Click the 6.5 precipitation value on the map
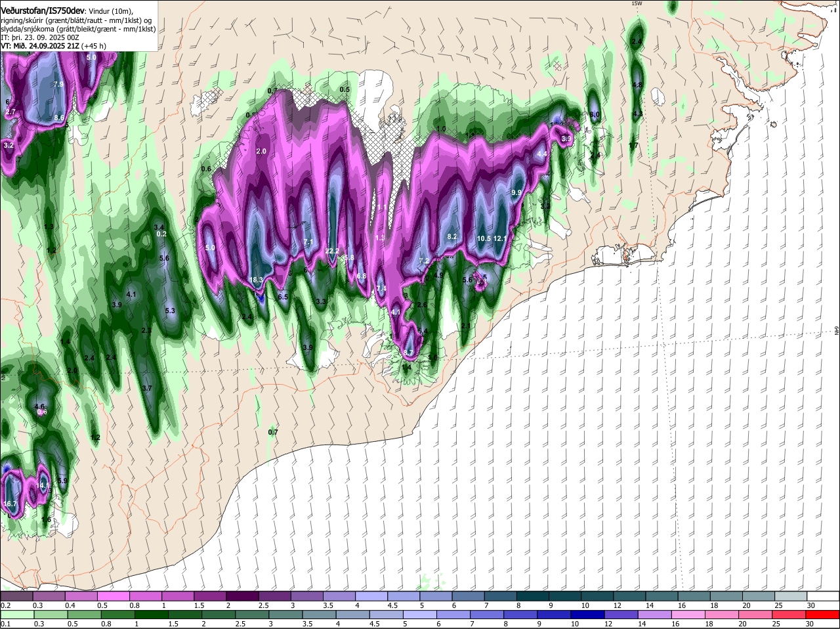This screenshot has height=629, width=840. coord(283,297)
